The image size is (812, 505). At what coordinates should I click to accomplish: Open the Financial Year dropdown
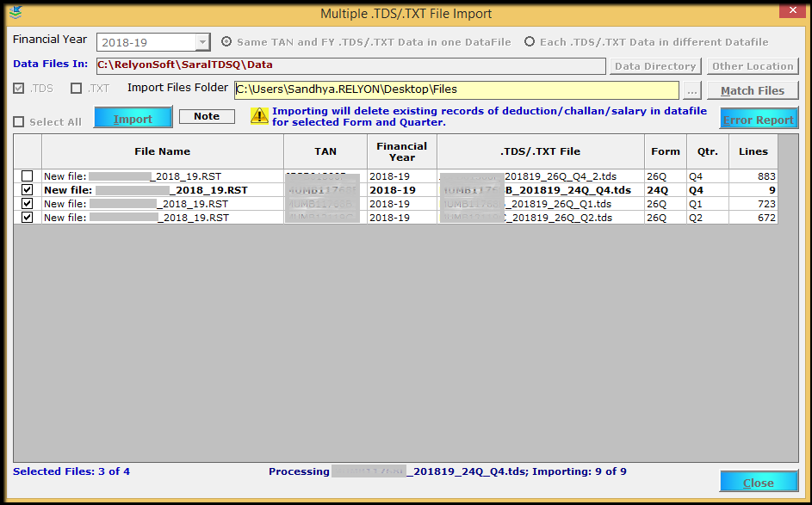(202, 42)
